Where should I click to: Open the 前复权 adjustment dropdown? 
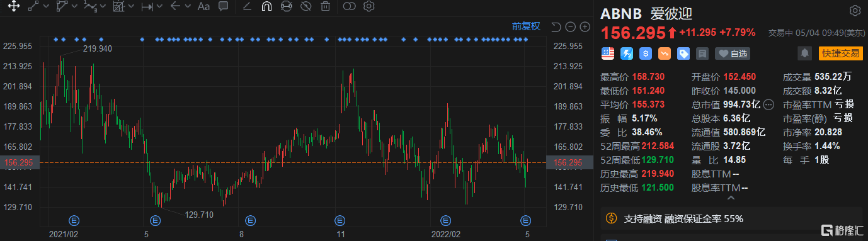click(526, 26)
